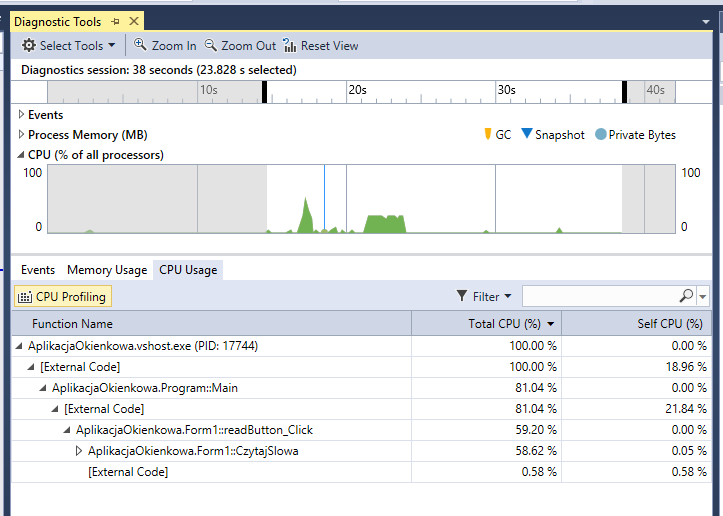Expand the Events timeline section
This screenshot has height=516, width=723.
[21, 115]
